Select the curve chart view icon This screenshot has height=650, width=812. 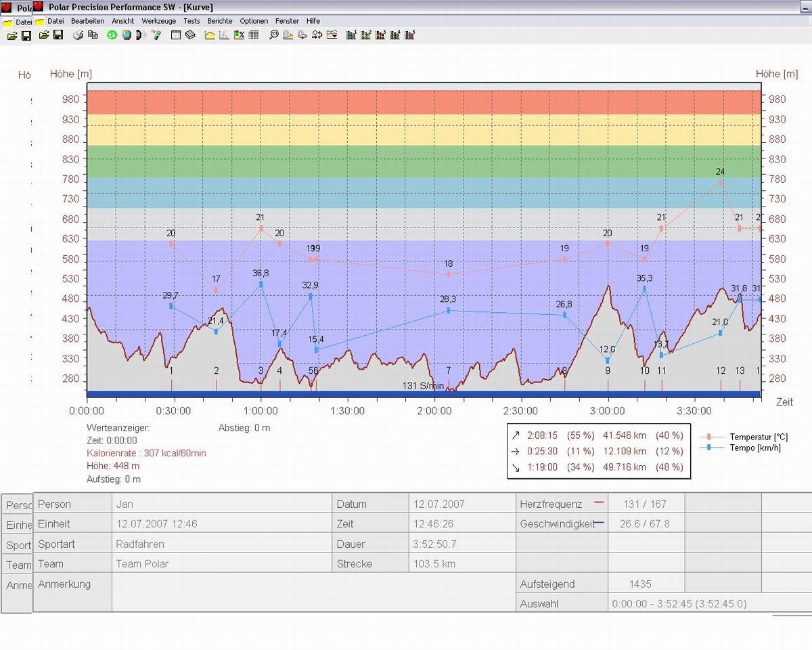pos(210,35)
